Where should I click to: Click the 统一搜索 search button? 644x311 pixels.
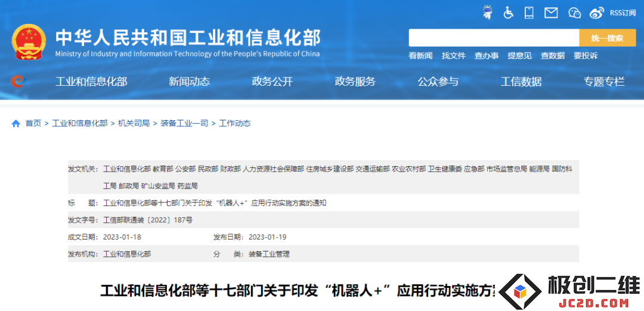click(608, 38)
